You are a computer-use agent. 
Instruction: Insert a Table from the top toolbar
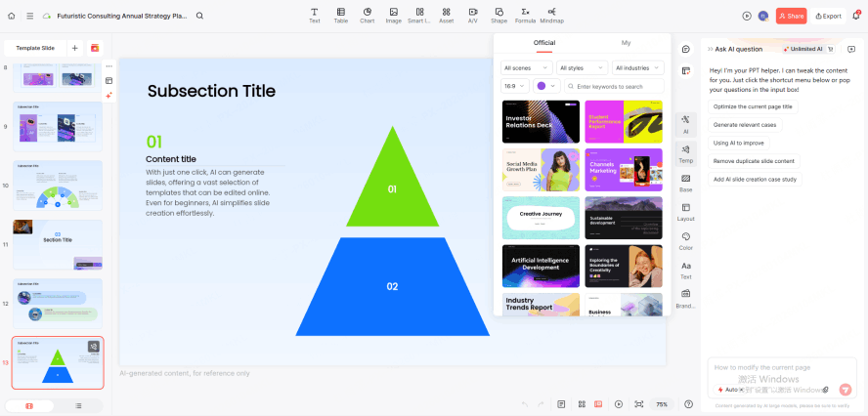[340, 15]
